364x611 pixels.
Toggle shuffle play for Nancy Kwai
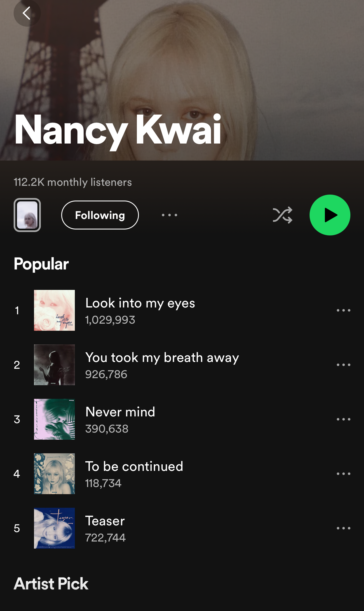pos(282,215)
